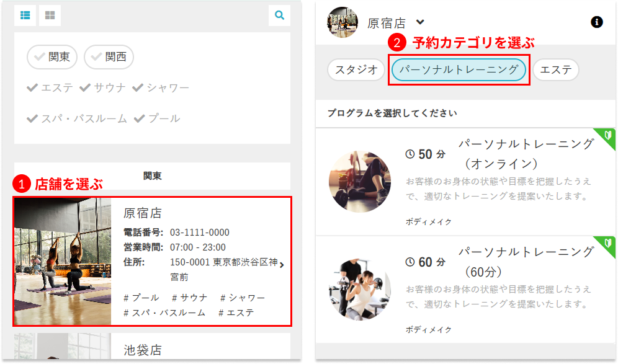Image resolution: width=618 pixels, height=364 pixels.
Task: Open the 原宿店 store name
Action: 143,213
